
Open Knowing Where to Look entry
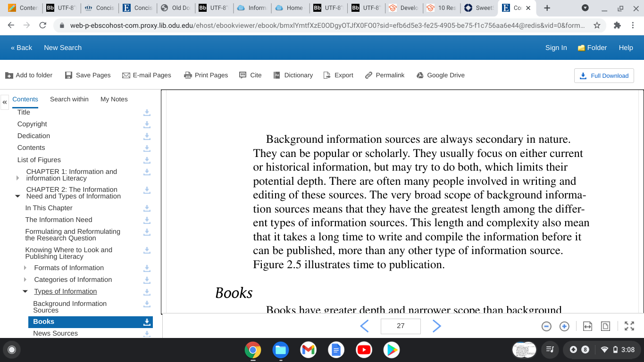click(x=69, y=253)
